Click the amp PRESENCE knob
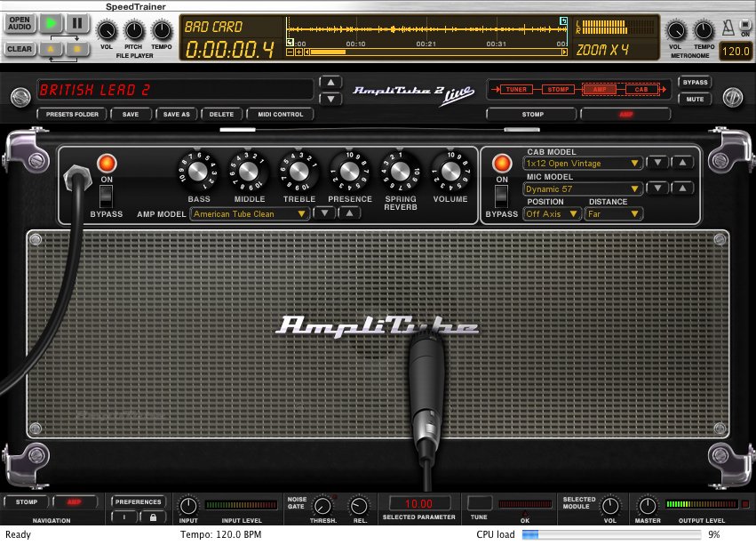This screenshot has width=756, height=545. pyautogui.click(x=349, y=172)
